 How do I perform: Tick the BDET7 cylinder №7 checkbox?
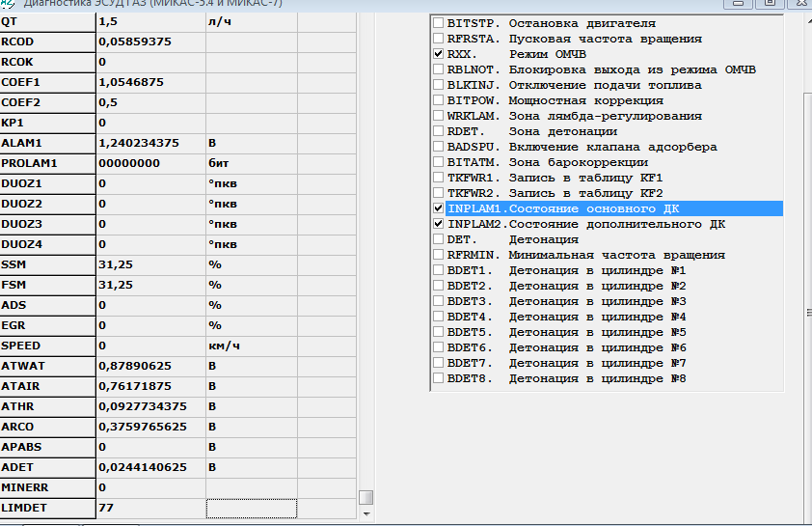point(438,363)
